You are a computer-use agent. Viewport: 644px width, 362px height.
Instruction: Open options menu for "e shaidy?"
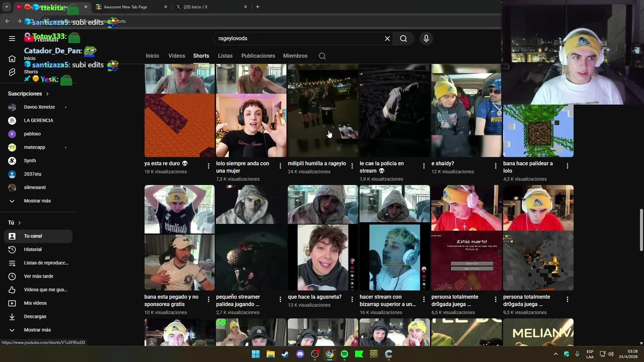(496, 165)
